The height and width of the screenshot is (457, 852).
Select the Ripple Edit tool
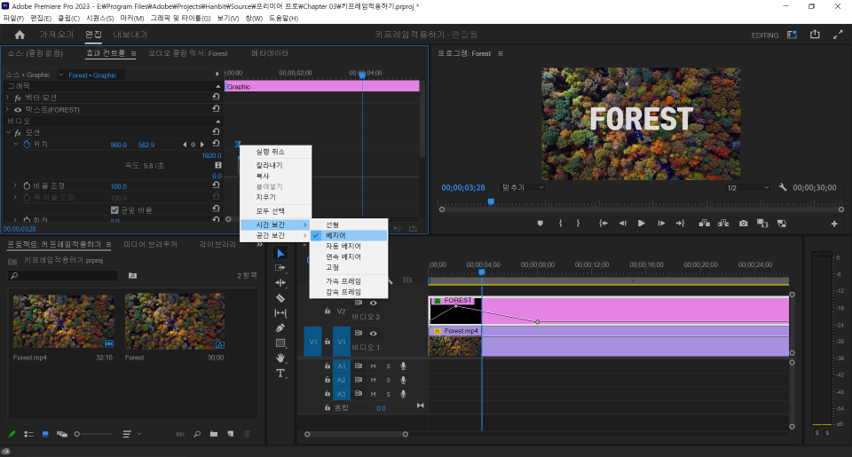280,283
